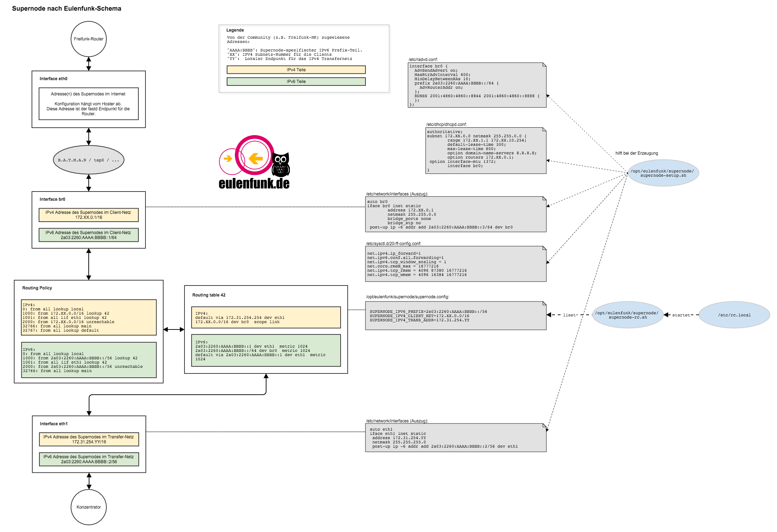Select Routing table 42 IPv6 routes box
This screenshot has width=777, height=532.
(266, 350)
